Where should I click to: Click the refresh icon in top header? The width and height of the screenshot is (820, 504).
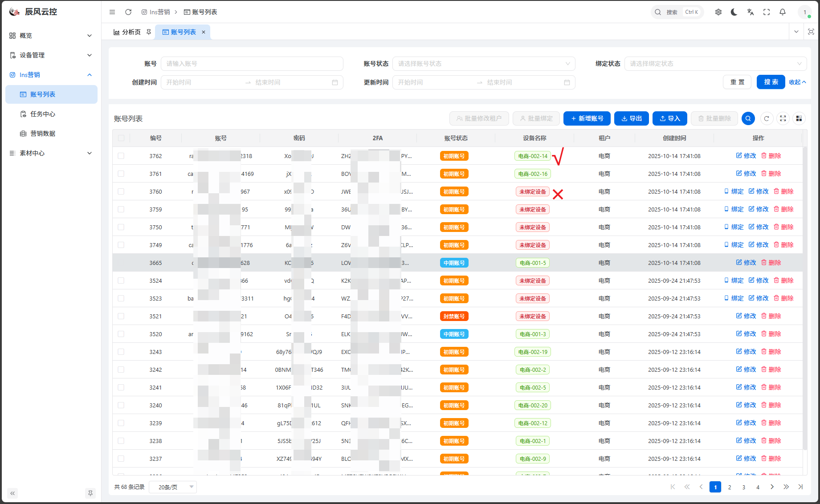coord(128,12)
